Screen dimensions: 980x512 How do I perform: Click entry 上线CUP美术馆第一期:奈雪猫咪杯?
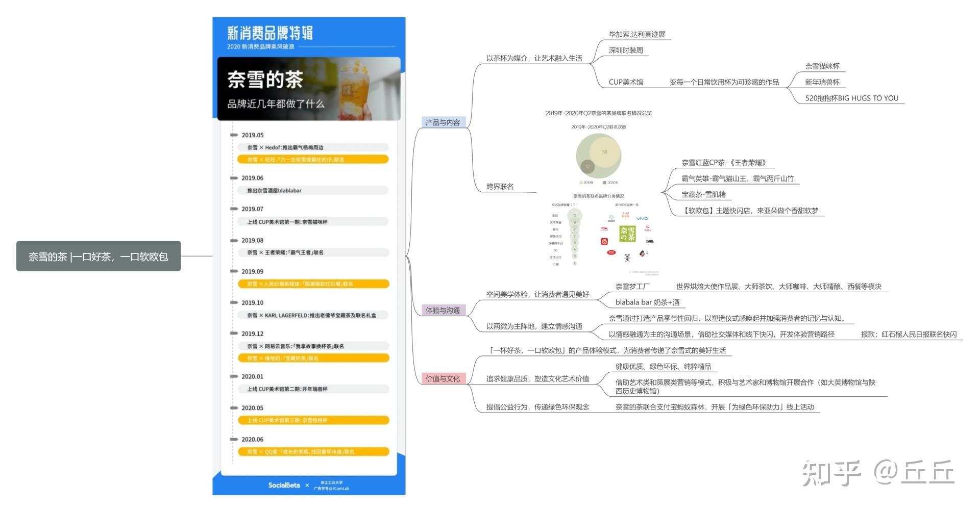[313, 222]
